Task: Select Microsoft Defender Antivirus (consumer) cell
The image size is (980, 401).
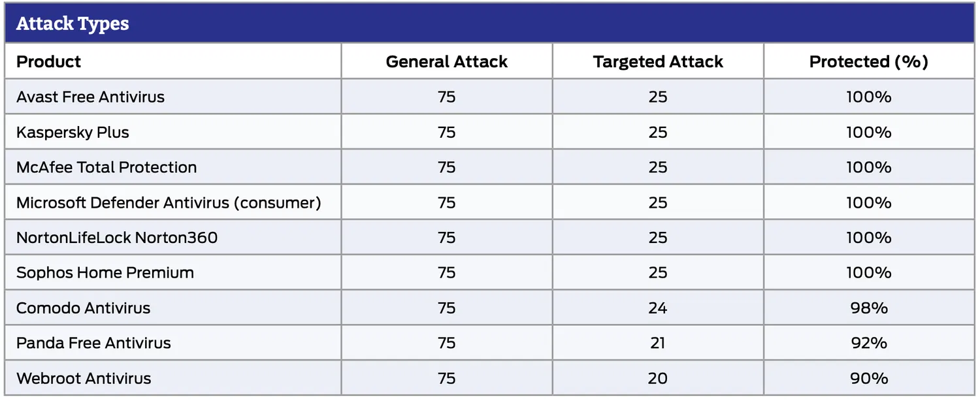Action: click(169, 203)
